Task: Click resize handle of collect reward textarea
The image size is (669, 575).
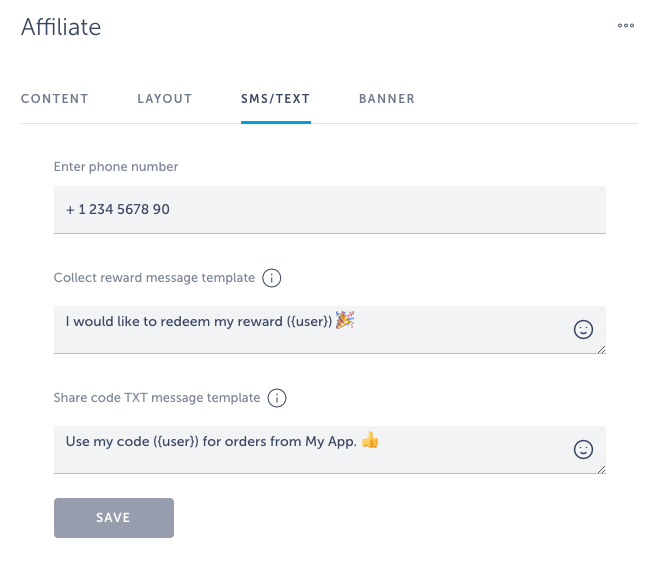Action: 602,350
